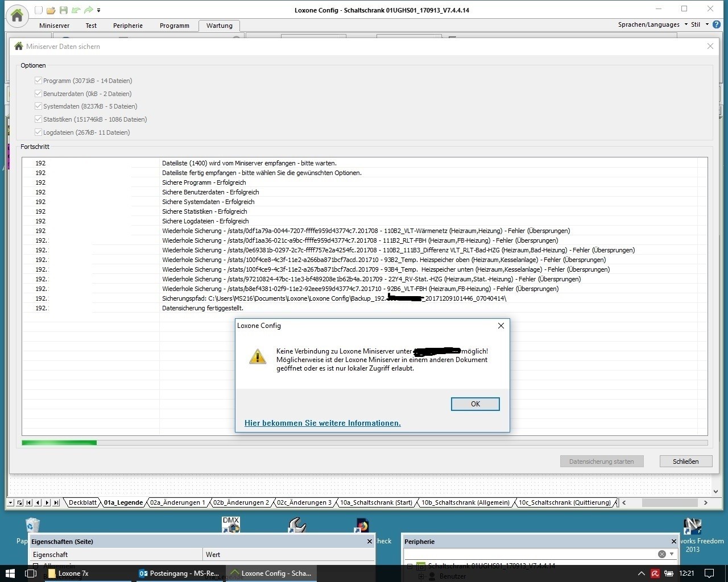The image size is (728, 582).
Task: Open the quick access toolbar customize arrow
Action: pyautogui.click(x=99, y=10)
